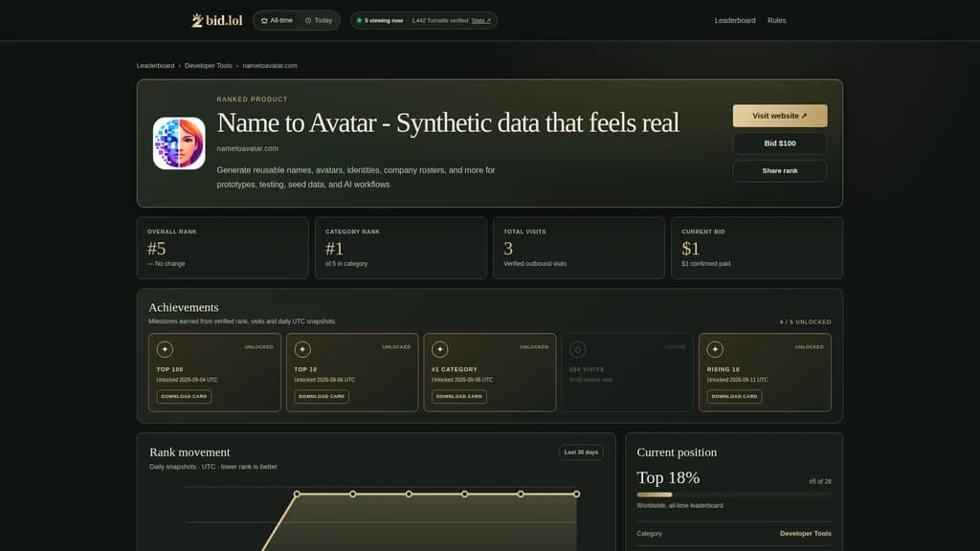Open the Stats link in header
Viewport: 980px width, 551px height.
click(480, 21)
